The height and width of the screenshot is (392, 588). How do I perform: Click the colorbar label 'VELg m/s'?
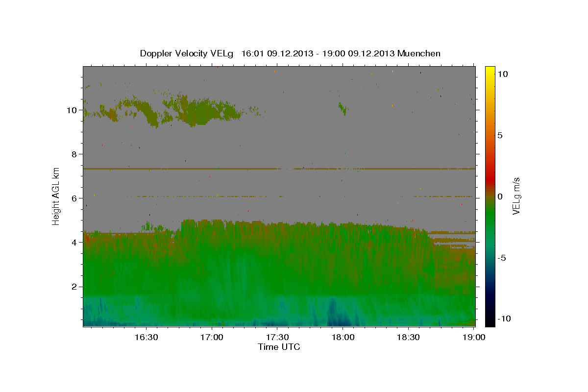tap(516, 196)
